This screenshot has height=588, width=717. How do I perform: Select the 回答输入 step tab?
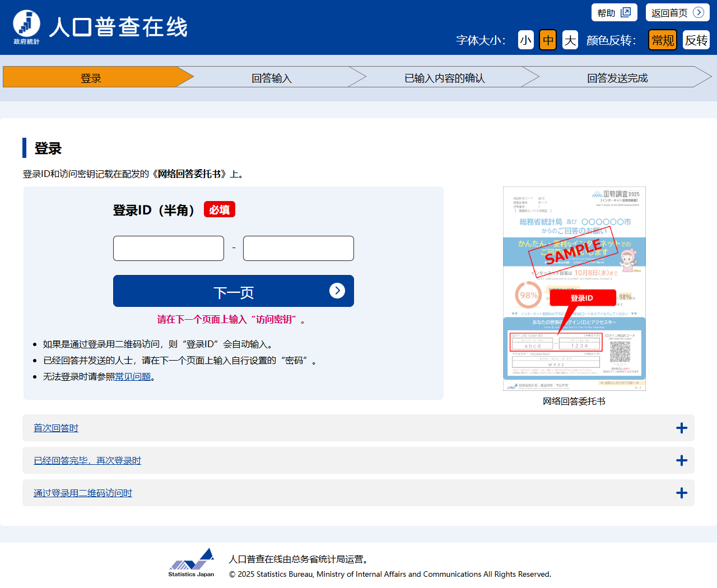[x=272, y=77]
